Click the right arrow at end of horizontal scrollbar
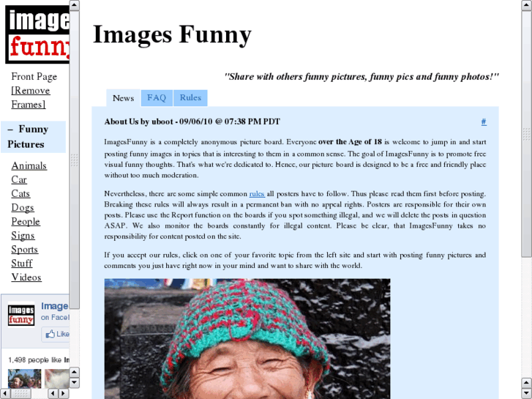The width and height of the screenshot is (532, 399). click(x=64, y=394)
